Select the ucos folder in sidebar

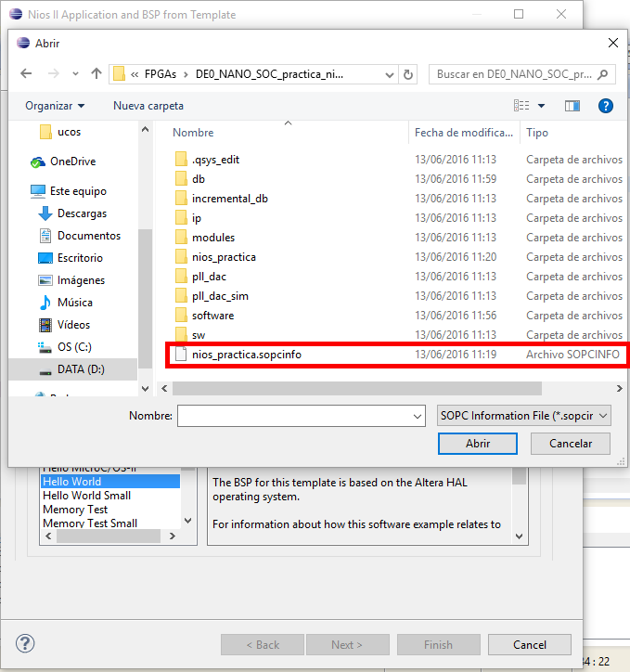(60, 132)
